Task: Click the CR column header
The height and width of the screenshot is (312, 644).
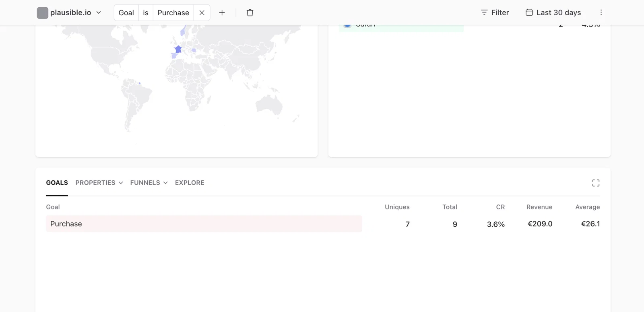Action: pyautogui.click(x=500, y=207)
